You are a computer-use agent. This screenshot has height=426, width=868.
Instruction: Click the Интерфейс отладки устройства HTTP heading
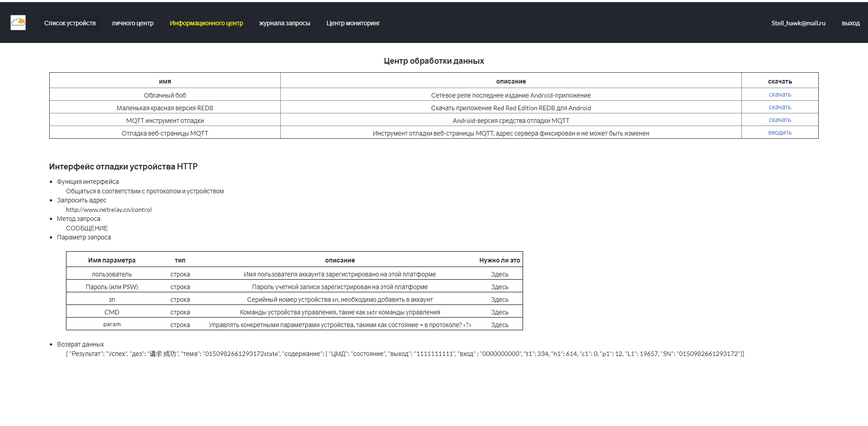click(x=123, y=167)
